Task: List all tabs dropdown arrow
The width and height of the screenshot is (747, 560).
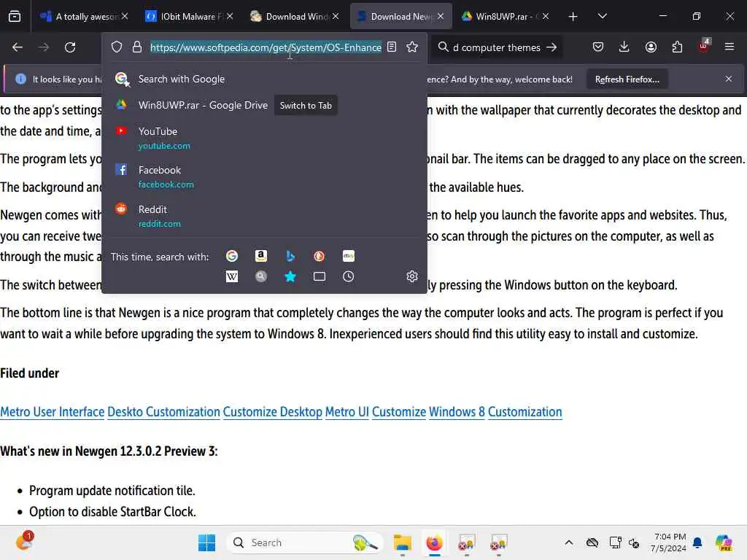Action: coord(602,17)
